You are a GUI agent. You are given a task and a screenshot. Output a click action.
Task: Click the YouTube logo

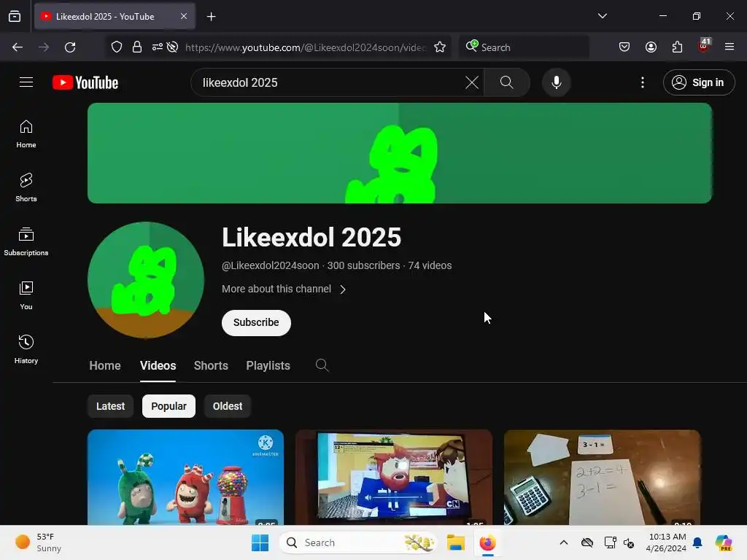click(85, 82)
